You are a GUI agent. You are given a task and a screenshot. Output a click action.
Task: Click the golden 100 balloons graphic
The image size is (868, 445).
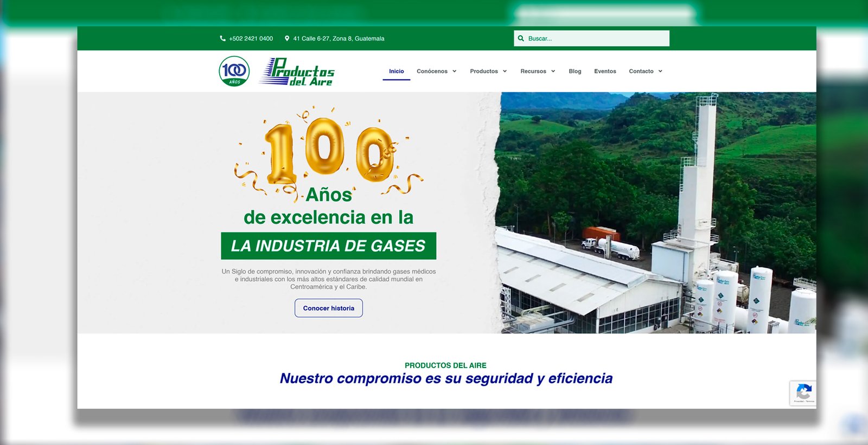(x=329, y=151)
